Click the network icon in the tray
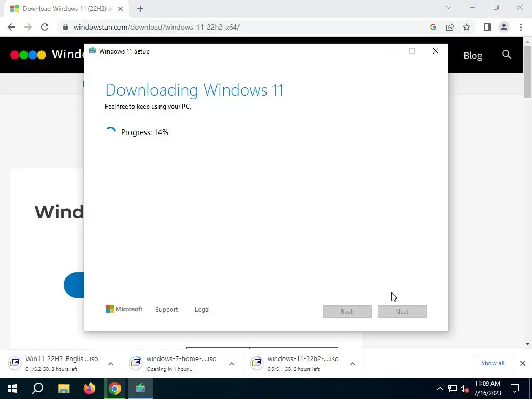The height and width of the screenshot is (399, 532). (453, 389)
